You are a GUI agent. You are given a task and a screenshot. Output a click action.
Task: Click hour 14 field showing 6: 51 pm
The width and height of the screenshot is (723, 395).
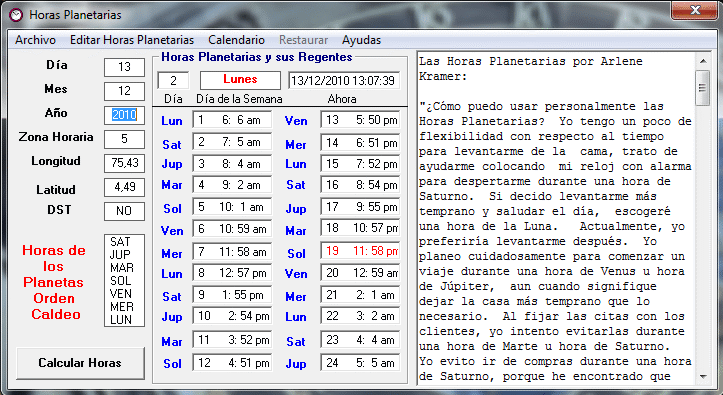coord(361,143)
